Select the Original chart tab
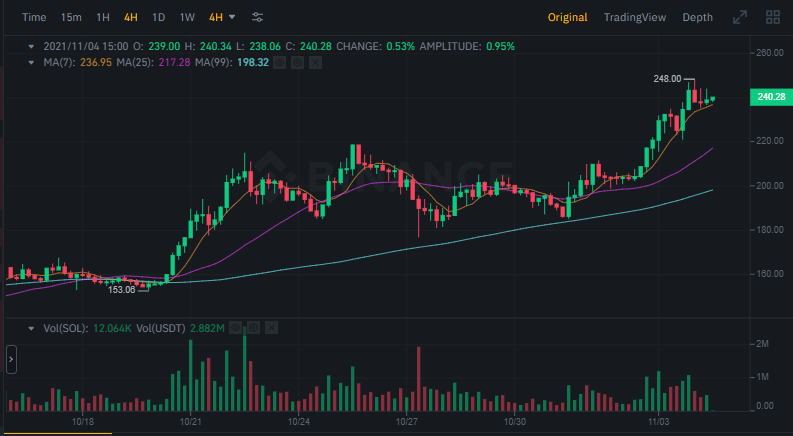This screenshot has height=436, width=793. point(567,18)
